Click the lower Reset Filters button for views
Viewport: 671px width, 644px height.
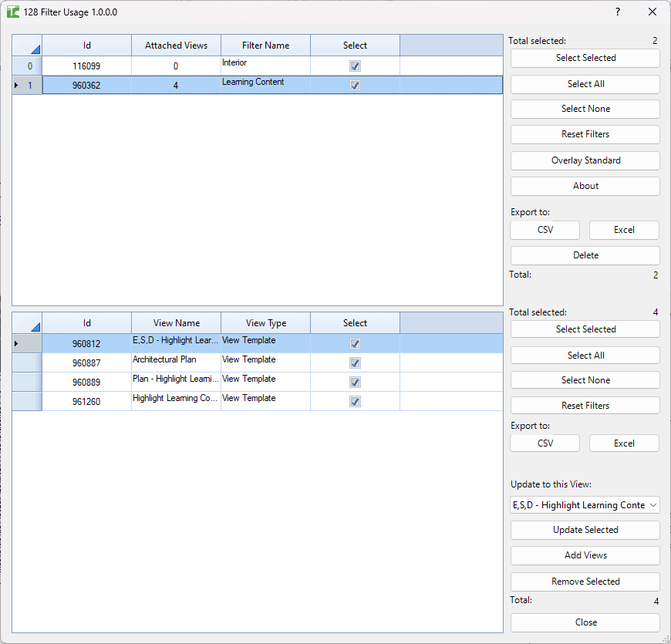585,405
